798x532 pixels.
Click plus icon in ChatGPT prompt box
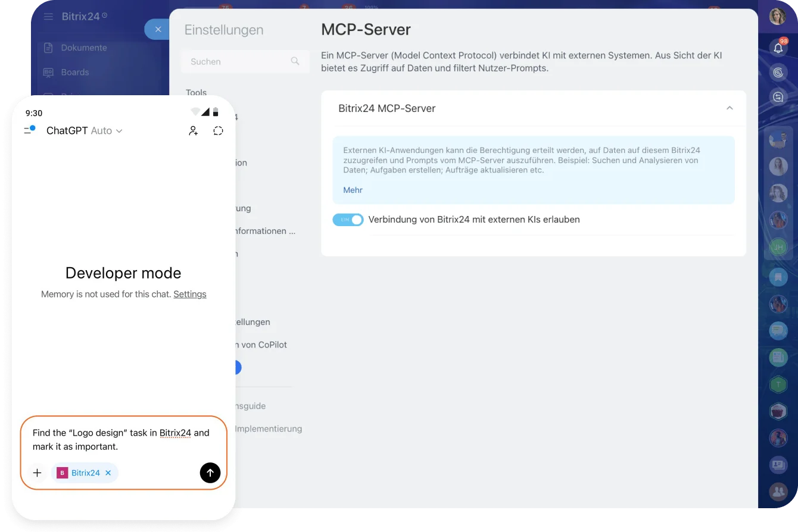click(37, 472)
